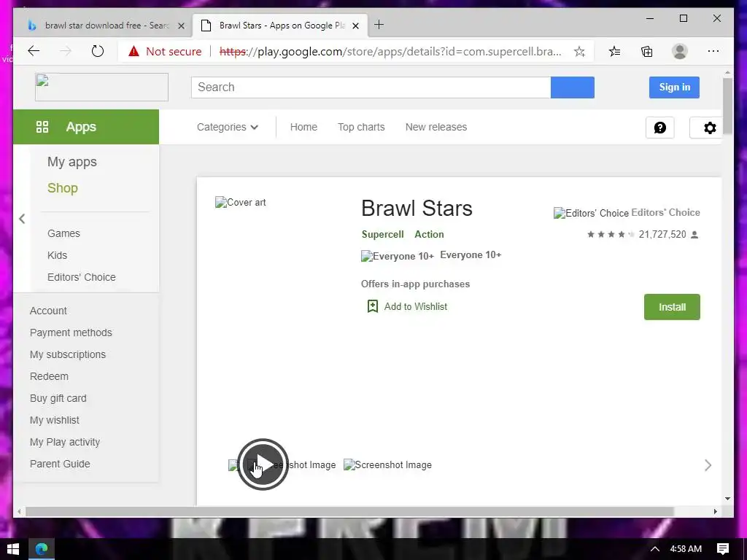The height and width of the screenshot is (560, 747).
Task: Open the notification action center
Action: pyautogui.click(x=723, y=549)
